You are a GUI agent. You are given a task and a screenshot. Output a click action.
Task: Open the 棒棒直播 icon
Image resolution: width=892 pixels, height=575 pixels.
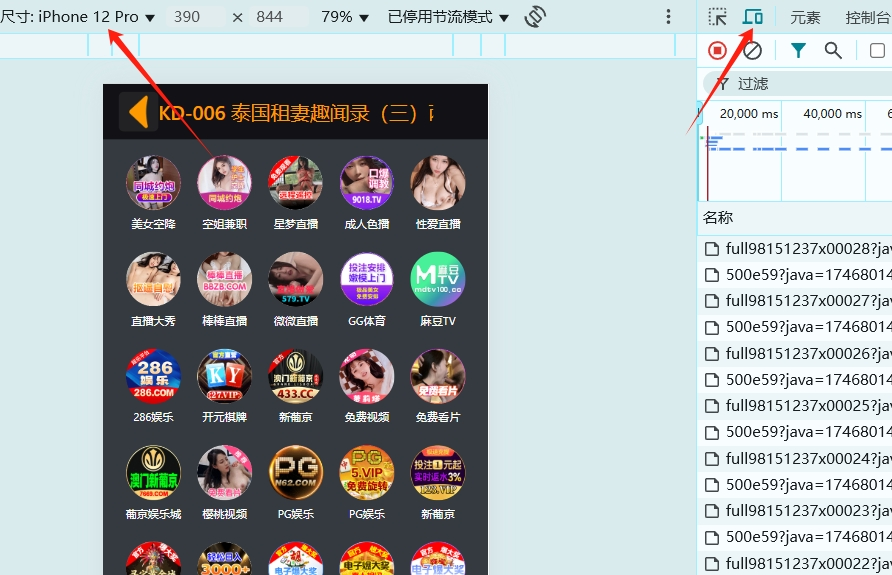pyautogui.click(x=225, y=279)
